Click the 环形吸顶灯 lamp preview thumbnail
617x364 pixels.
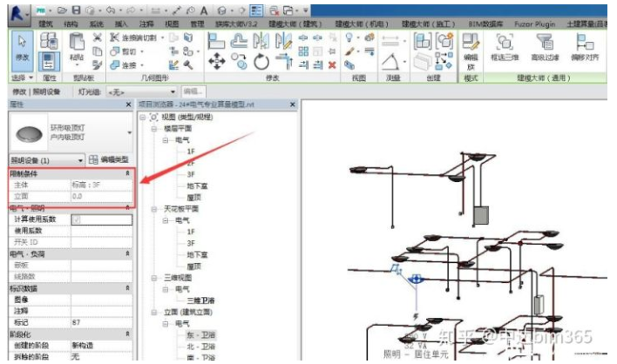point(29,133)
